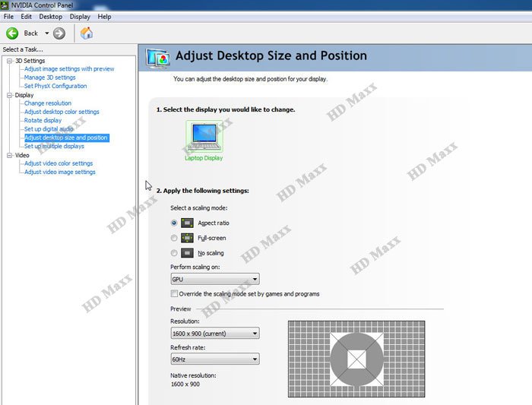Screen dimensions: 532x405
Task: Go to Set up digital audio
Action: tap(49, 129)
